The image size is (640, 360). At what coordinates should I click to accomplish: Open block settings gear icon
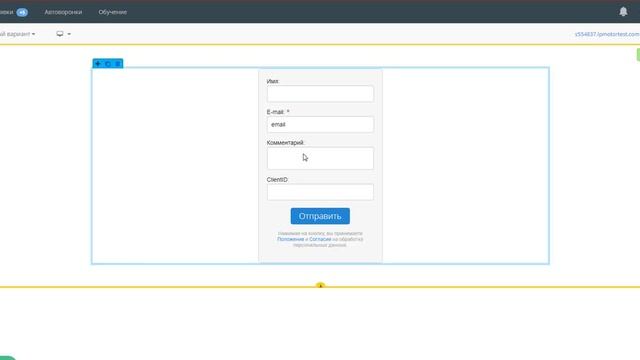click(x=108, y=64)
